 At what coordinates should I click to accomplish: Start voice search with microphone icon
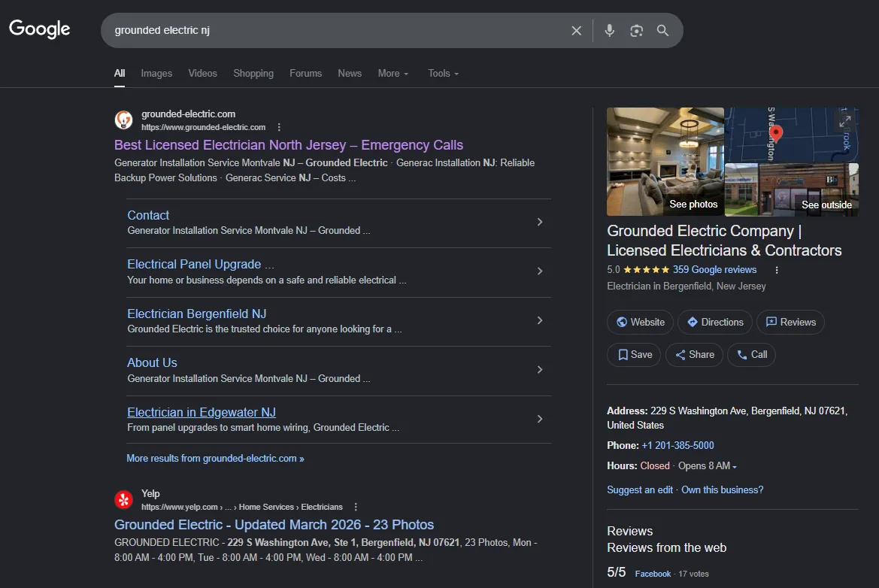tap(609, 31)
